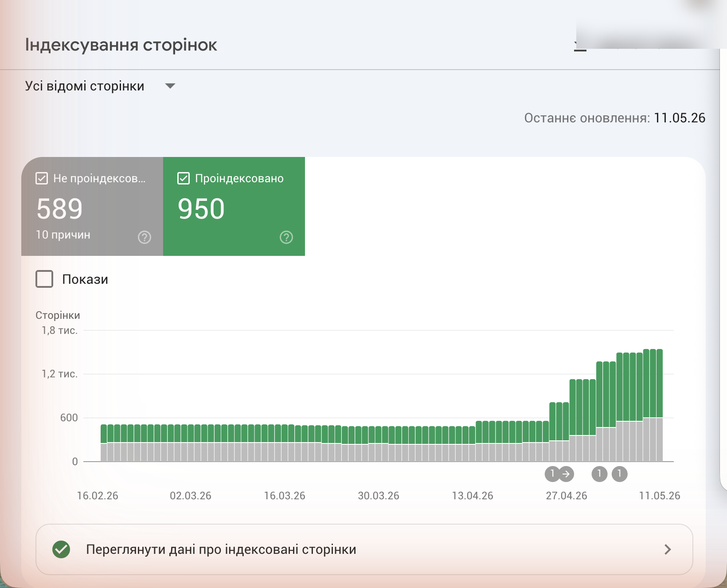Click the '30.03.26' axis date label
The width and height of the screenshot is (727, 588).
coord(379,496)
